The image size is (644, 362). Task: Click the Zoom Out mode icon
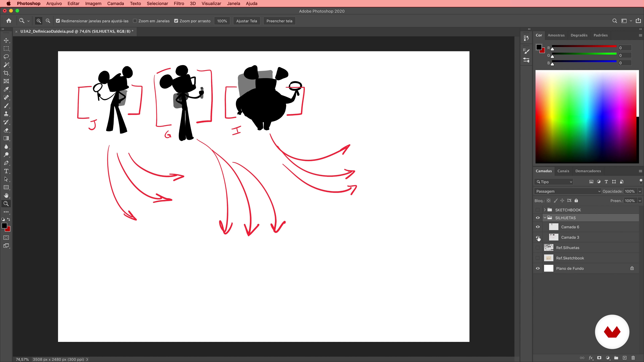click(x=48, y=21)
